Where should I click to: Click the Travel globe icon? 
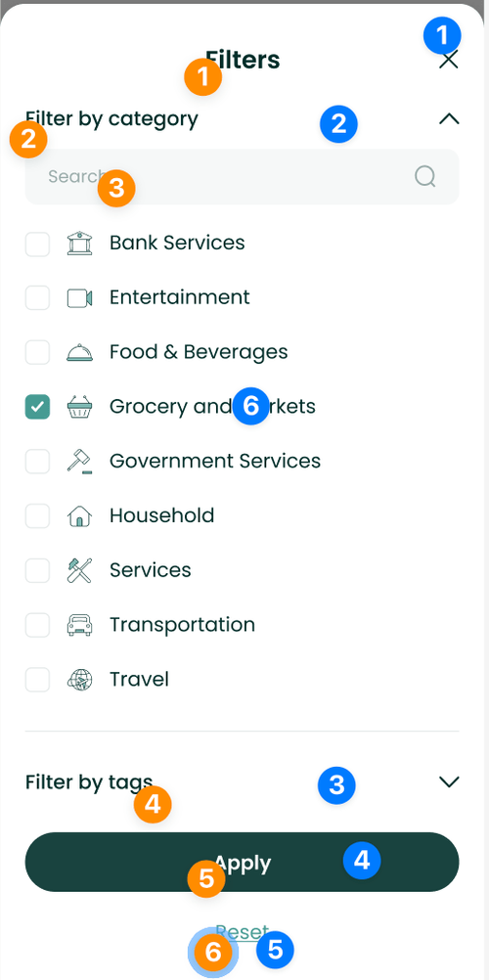coord(79,680)
